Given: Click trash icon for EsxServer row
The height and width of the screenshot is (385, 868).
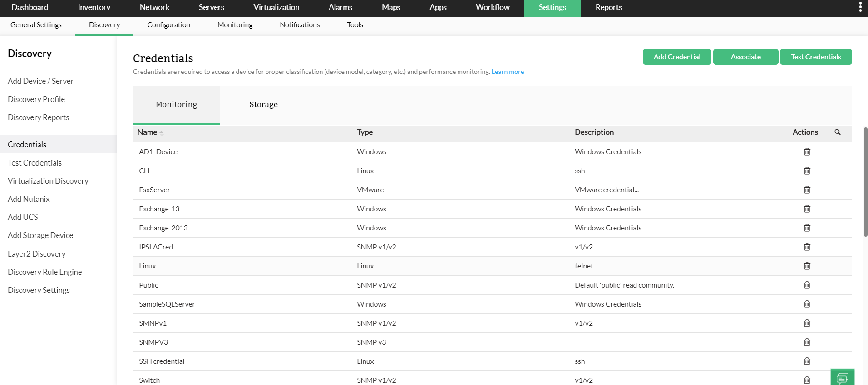Looking at the screenshot, I should [x=807, y=190].
